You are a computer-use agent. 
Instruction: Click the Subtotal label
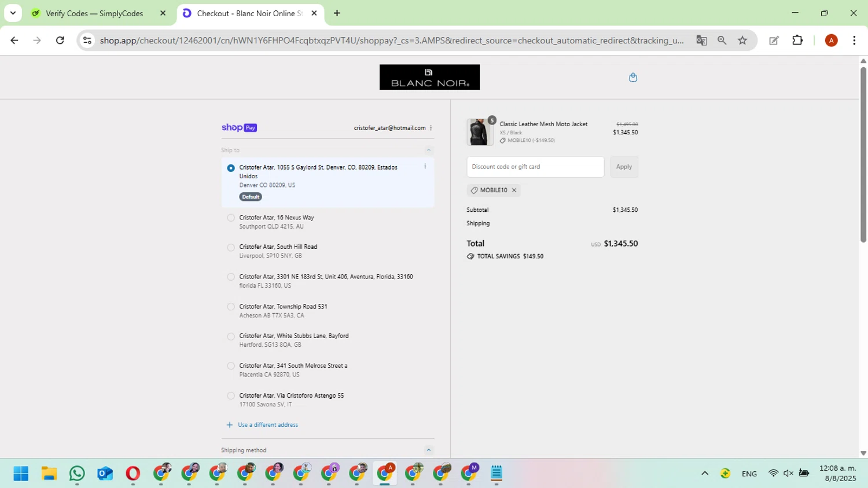pyautogui.click(x=477, y=210)
